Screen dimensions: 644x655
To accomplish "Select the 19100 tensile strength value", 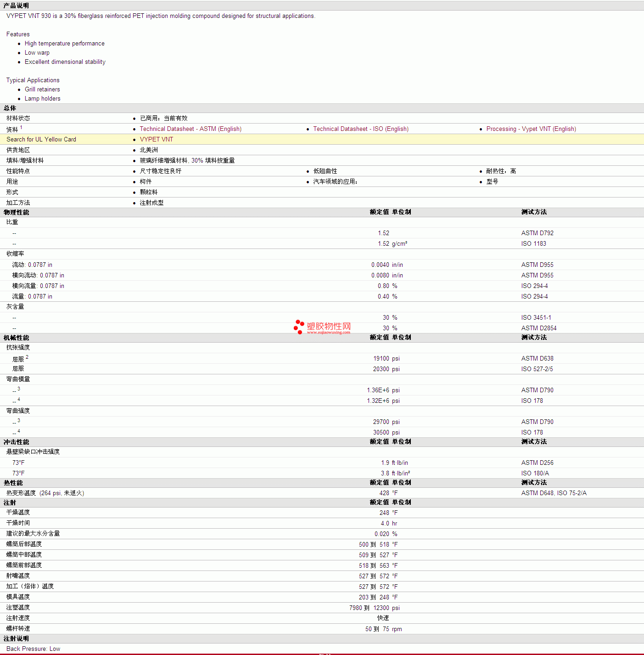I will [x=381, y=359].
